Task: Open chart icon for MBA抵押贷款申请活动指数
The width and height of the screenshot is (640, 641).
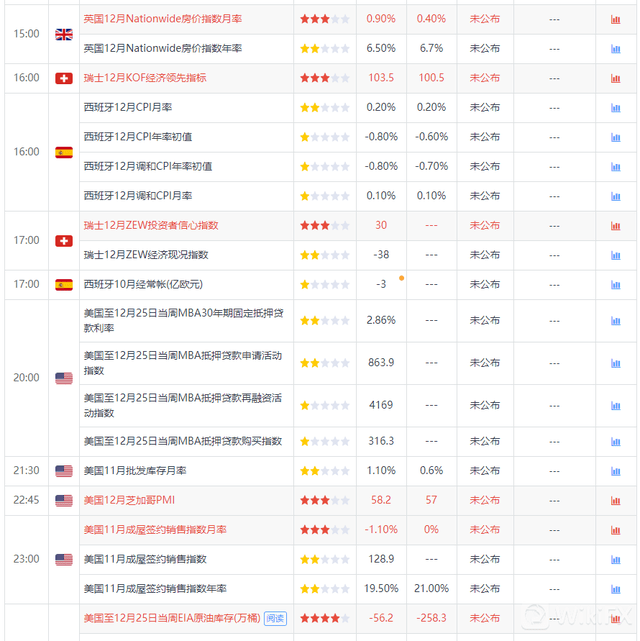Action: click(615, 363)
